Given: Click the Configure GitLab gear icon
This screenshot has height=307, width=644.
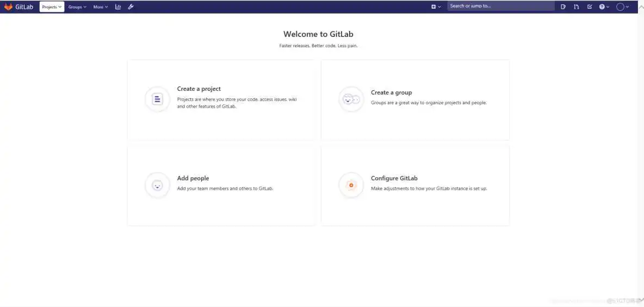Looking at the screenshot, I should [x=351, y=185].
